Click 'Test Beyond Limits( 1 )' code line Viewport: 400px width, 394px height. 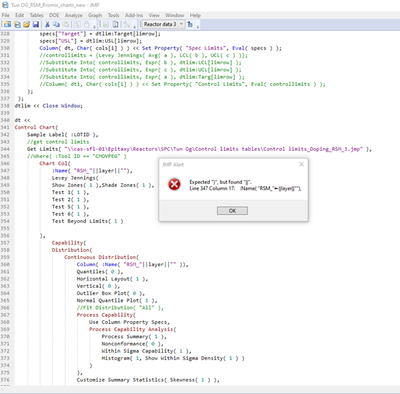(x=87, y=221)
